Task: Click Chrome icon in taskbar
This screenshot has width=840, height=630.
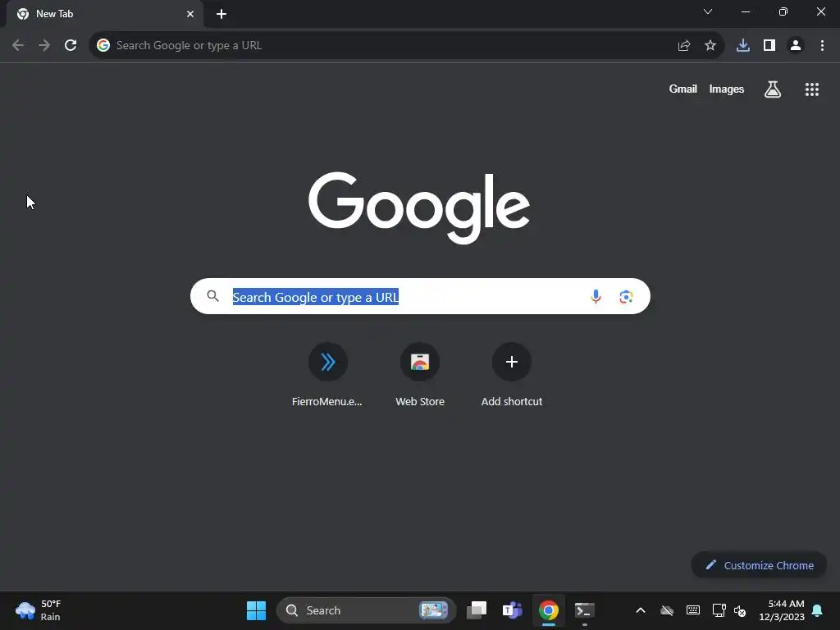Action: click(x=548, y=610)
